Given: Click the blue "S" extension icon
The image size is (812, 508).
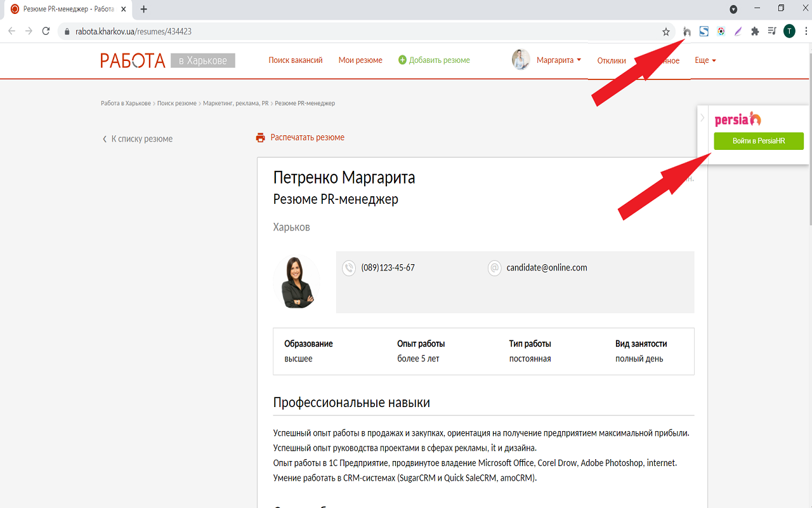Looking at the screenshot, I should coord(704,30).
